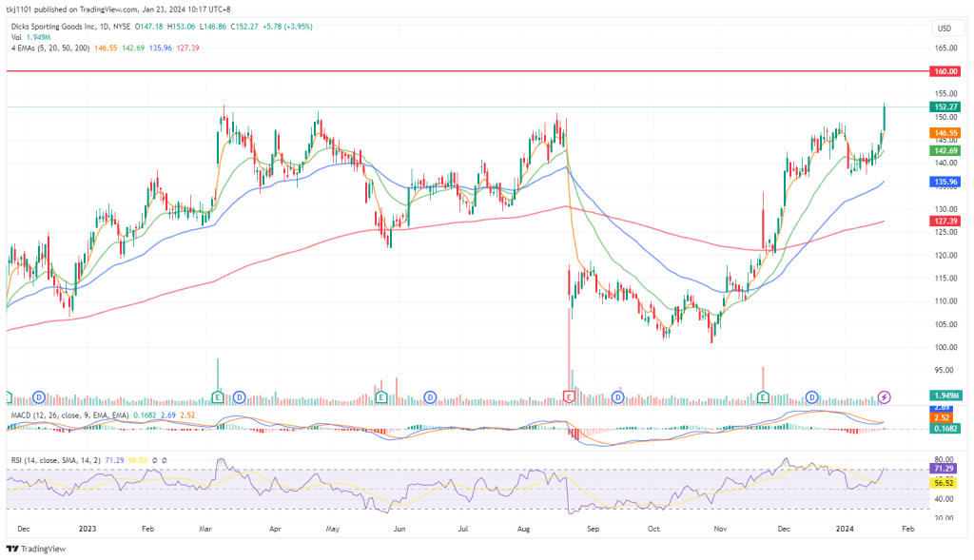Image resolution: width=974 pixels, height=560 pixels.
Task: Click the blue 135.96 axis label
Action: (945, 182)
